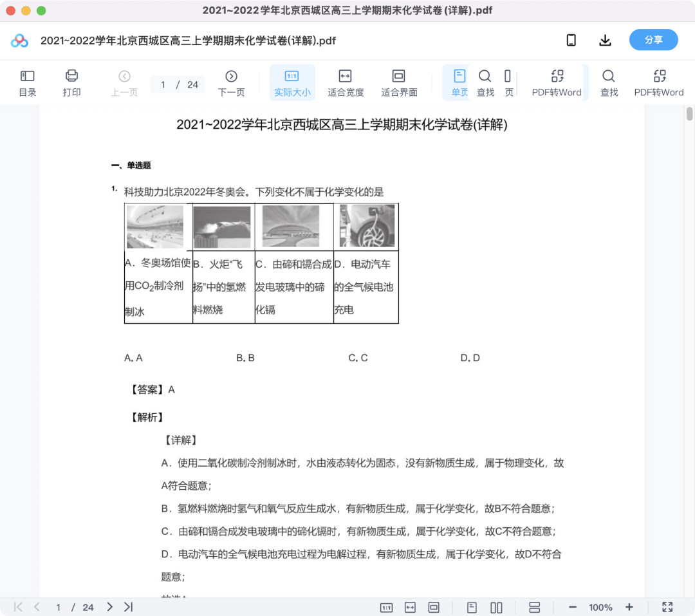Zoom out with the minus button
The width and height of the screenshot is (695, 616).
click(x=573, y=607)
